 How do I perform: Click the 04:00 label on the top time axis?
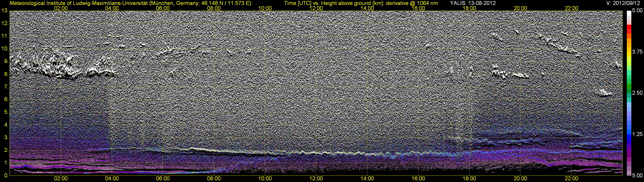click(112, 8)
